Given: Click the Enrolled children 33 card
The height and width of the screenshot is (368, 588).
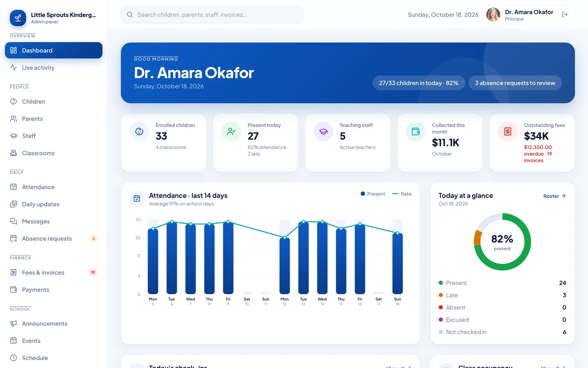Looking at the screenshot, I should pyautogui.click(x=164, y=142).
